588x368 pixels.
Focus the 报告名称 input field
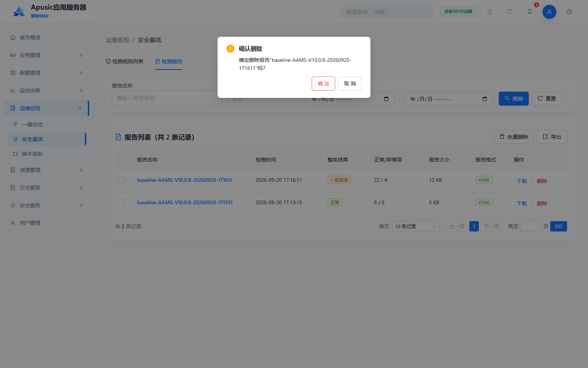coord(167,98)
